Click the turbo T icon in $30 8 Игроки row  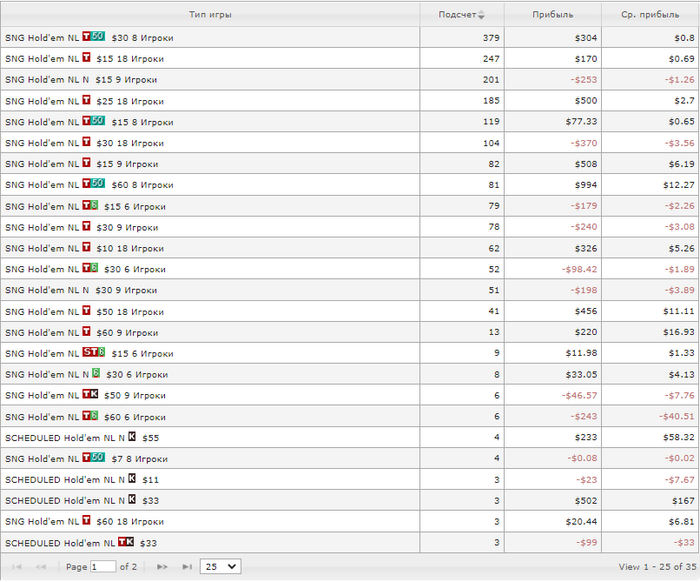[x=86, y=36]
